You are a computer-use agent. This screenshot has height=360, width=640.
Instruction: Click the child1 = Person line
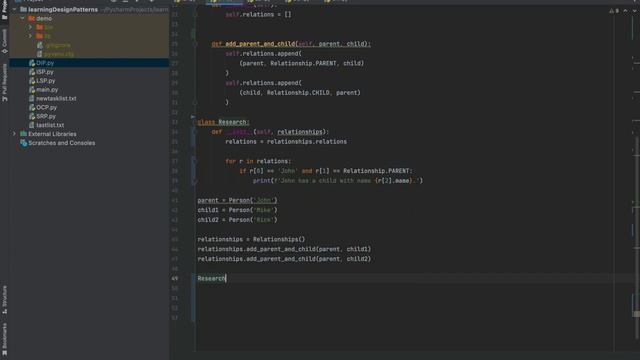pos(238,210)
